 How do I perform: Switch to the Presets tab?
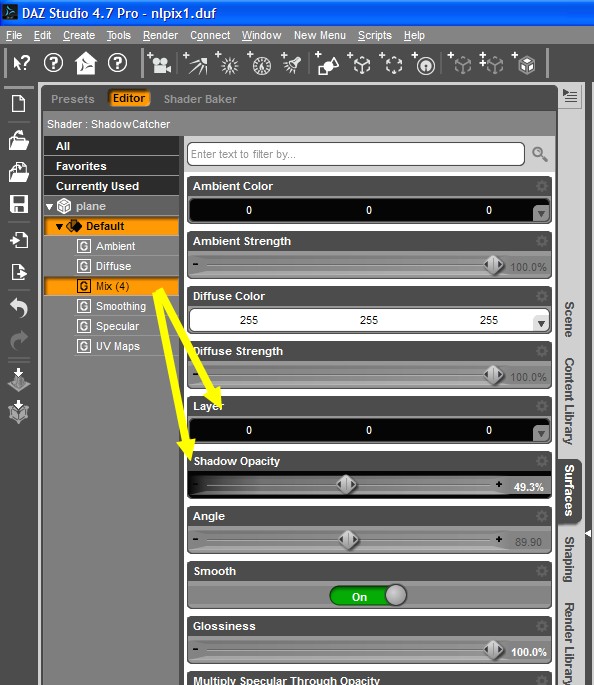[73, 99]
